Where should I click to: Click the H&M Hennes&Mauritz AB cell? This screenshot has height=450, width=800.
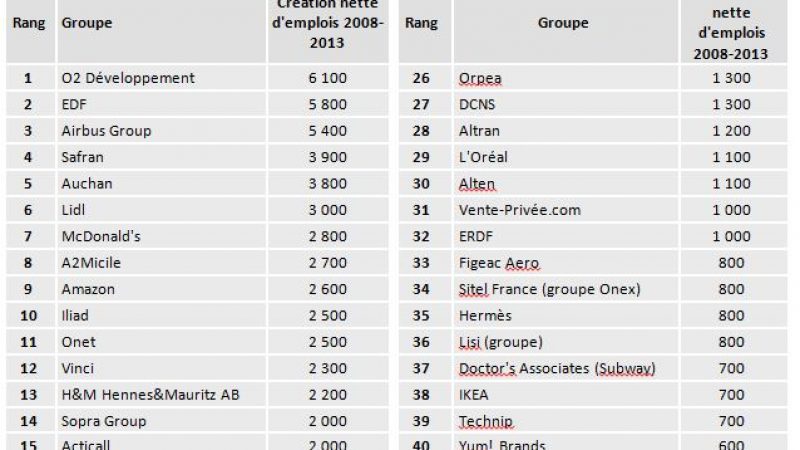tap(150, 395)
